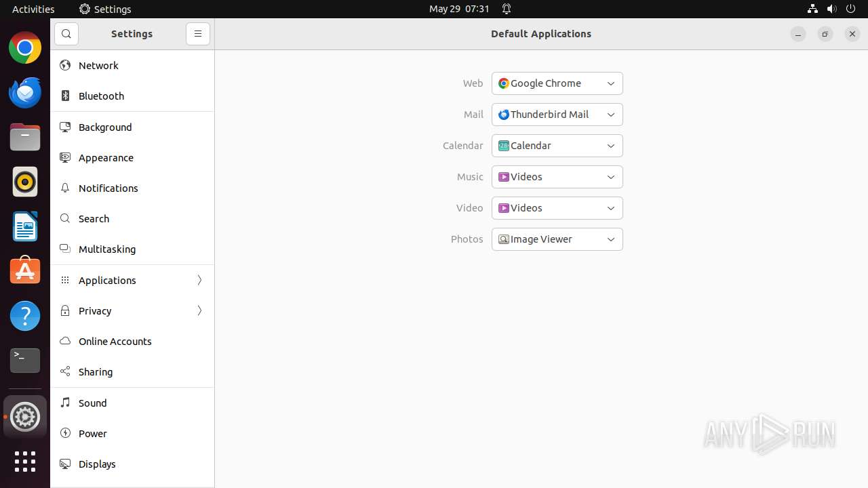Click the Appearance icon in sidebar
The height and width of the screenshot is (488, 868).
(x=65, y=158)
